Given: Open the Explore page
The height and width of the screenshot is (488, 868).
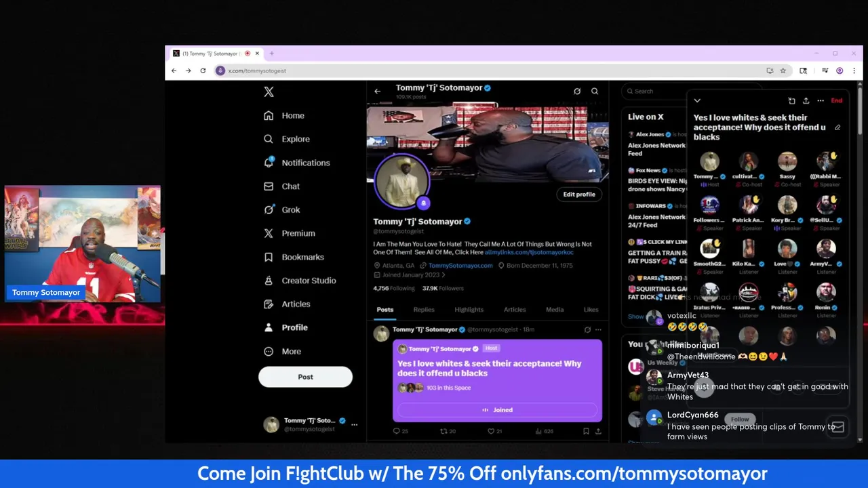Looking at the screenshot, I should (x=287, y=139).
